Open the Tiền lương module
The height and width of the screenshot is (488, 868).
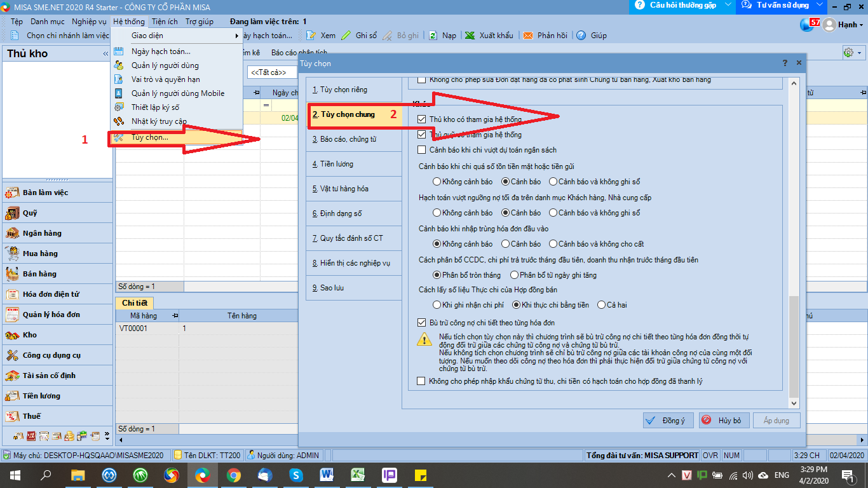pos(57,396)
